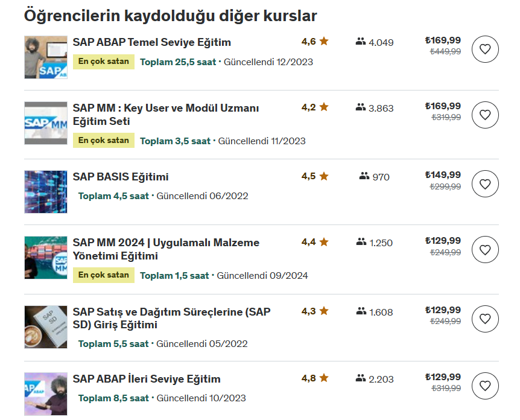The height and width of the screenshot is (420, 520).
Task: Add SAP ABAP Temel Seviye Eğitim to wishlist
Action: pyautogui.click(x=485, y=49)
